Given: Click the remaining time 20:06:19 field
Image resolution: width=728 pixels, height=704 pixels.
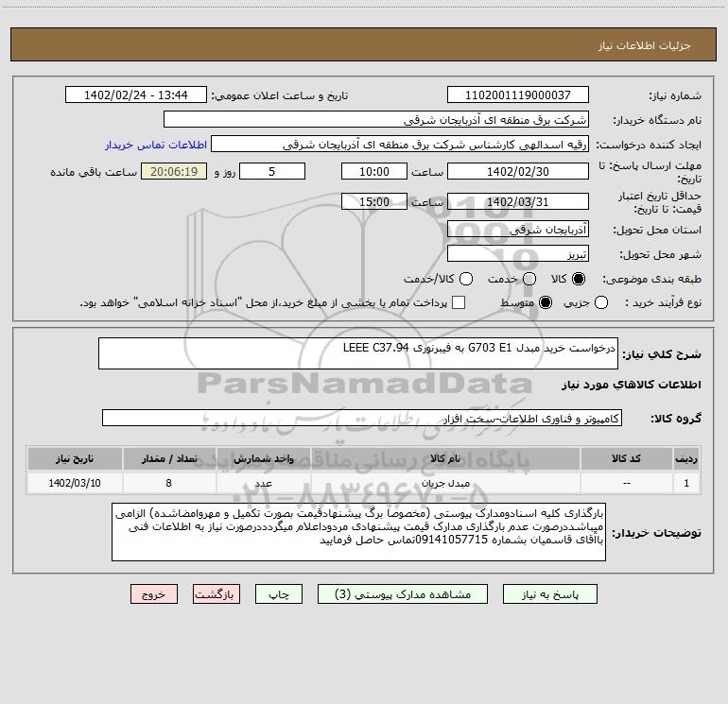Looking at the screenshot, I should point(174,171).
